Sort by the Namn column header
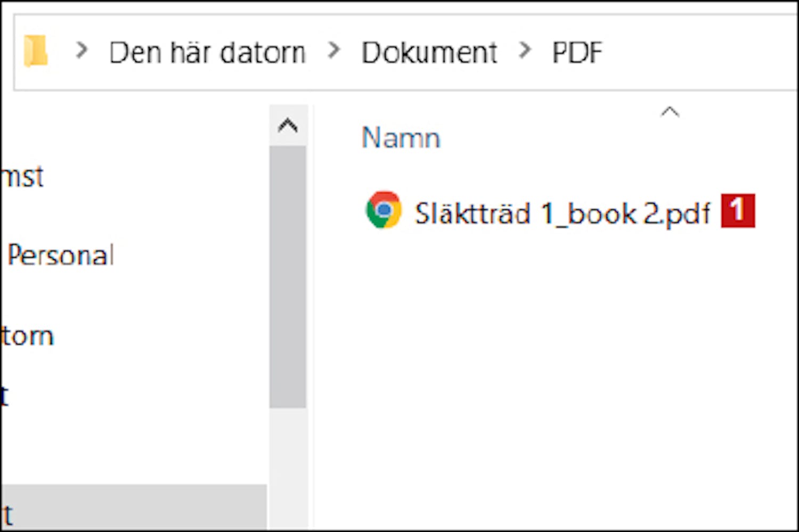Screen dimensions: 799x532 point(401,138)
